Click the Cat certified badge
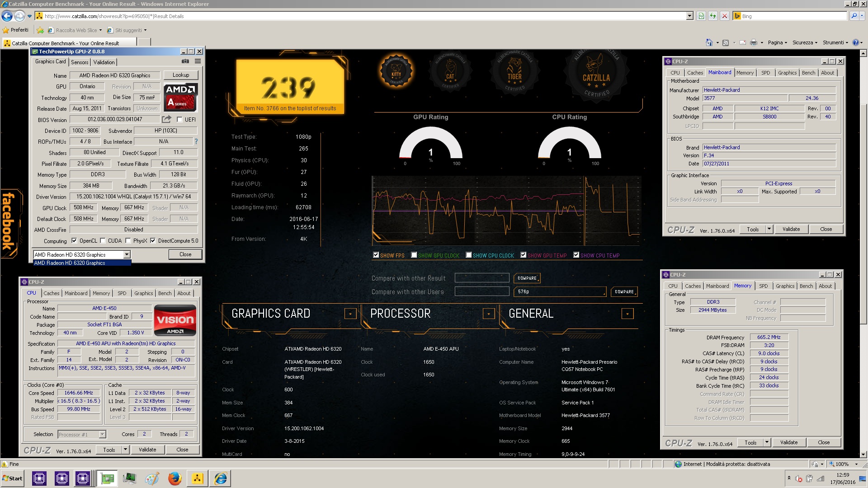Viewport: 868px width, 488px height. [450, 72]
